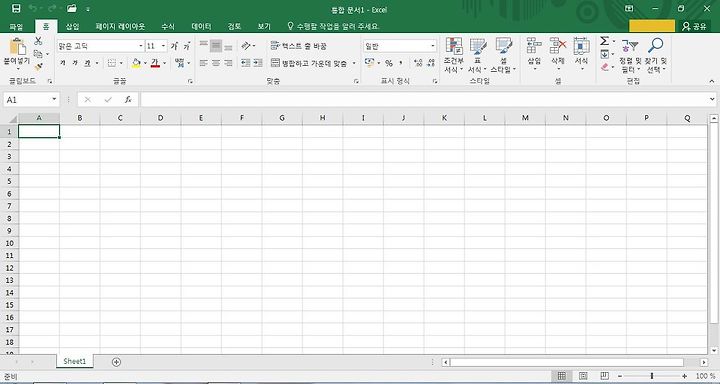The height and width of the screenshot is (384, 720).
Task: Click the Accounting number format icon
Action: (x=370, y=62)
